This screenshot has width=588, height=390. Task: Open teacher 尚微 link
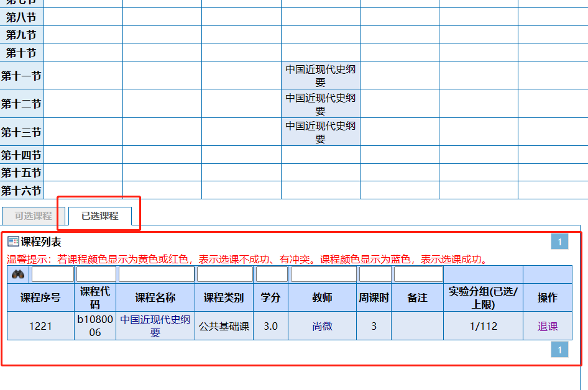323,326
